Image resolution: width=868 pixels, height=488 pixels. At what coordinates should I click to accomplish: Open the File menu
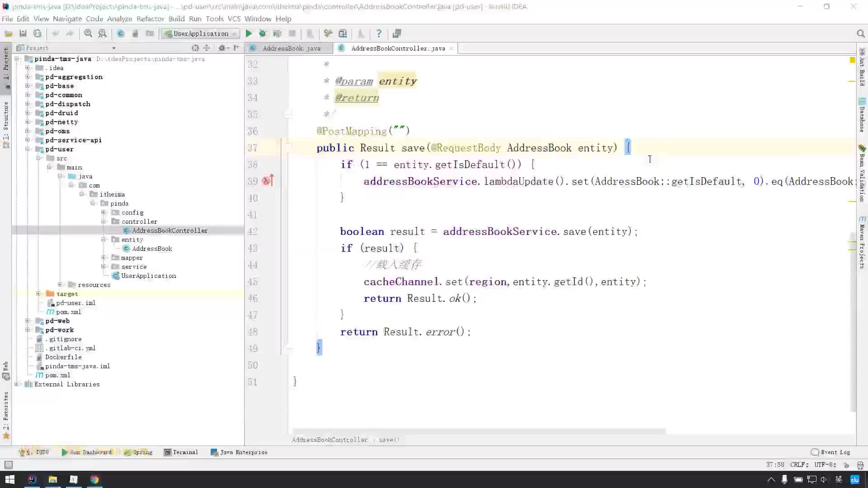click(x=7, y=19)
